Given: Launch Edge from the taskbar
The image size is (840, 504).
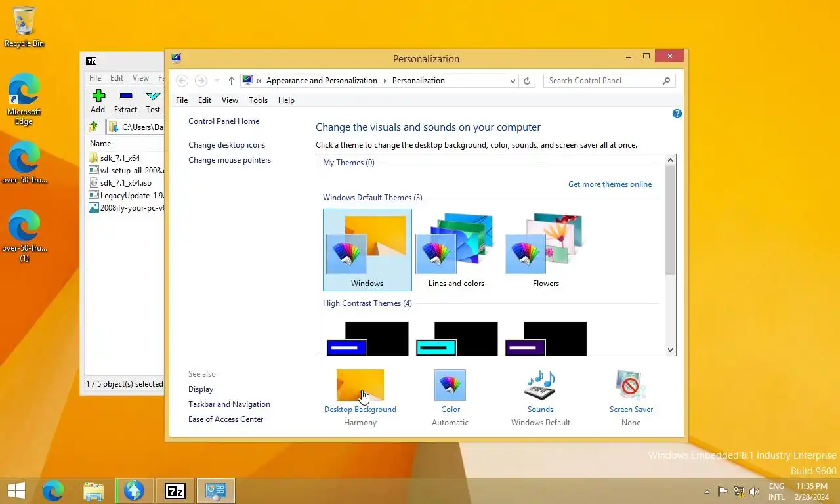Looking at the screenshot, I should pyautogui.click(x=53, y=491).
